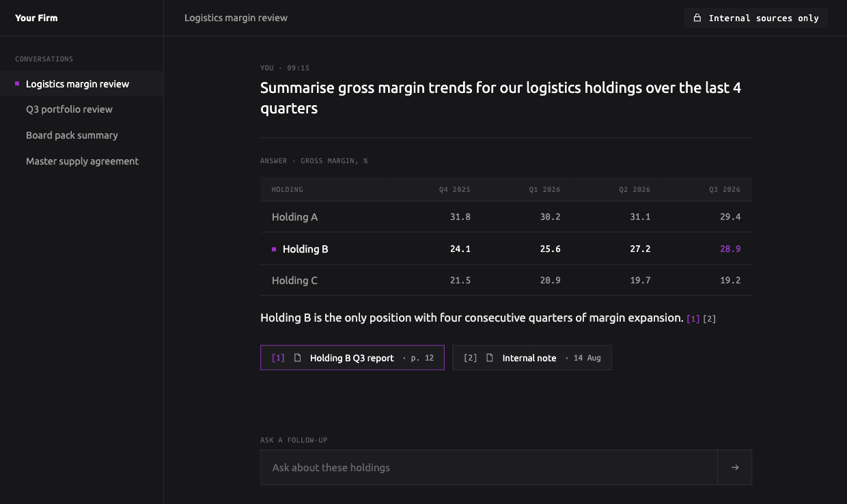Follow inline citation [2] in the answer
Viewport: 847px width, 504px height.
tap(710, 319)
